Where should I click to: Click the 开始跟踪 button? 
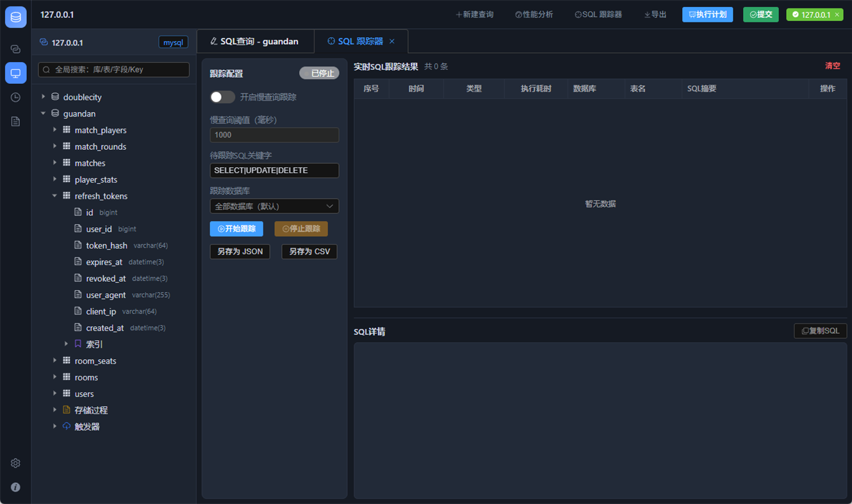click(236, 229)
